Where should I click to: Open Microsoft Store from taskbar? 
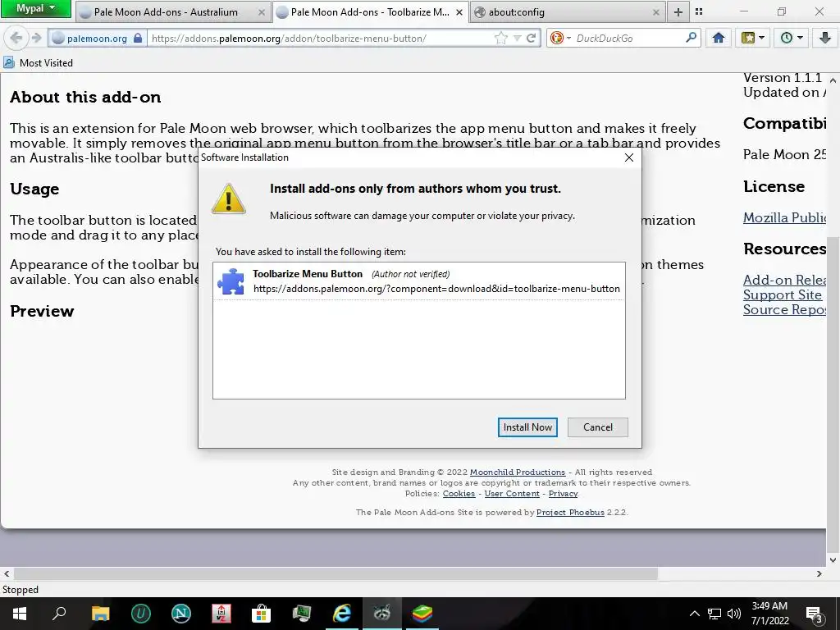pos(261,614)
